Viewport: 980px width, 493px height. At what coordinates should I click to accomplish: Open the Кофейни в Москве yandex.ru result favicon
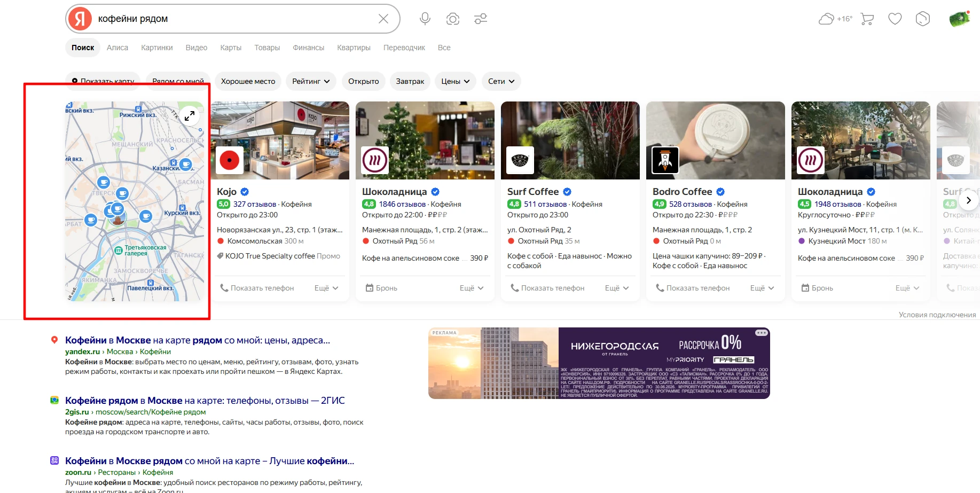click(x=54, y=340)
